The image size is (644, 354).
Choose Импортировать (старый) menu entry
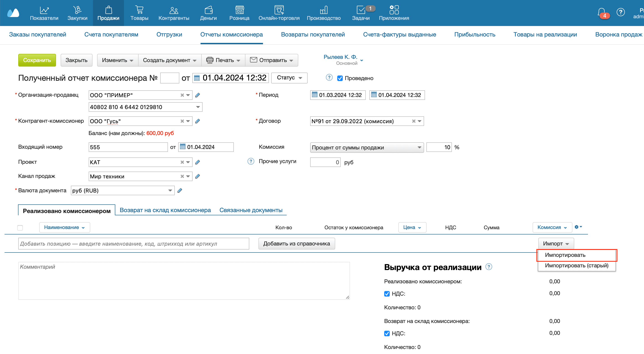tap(576, 265)
